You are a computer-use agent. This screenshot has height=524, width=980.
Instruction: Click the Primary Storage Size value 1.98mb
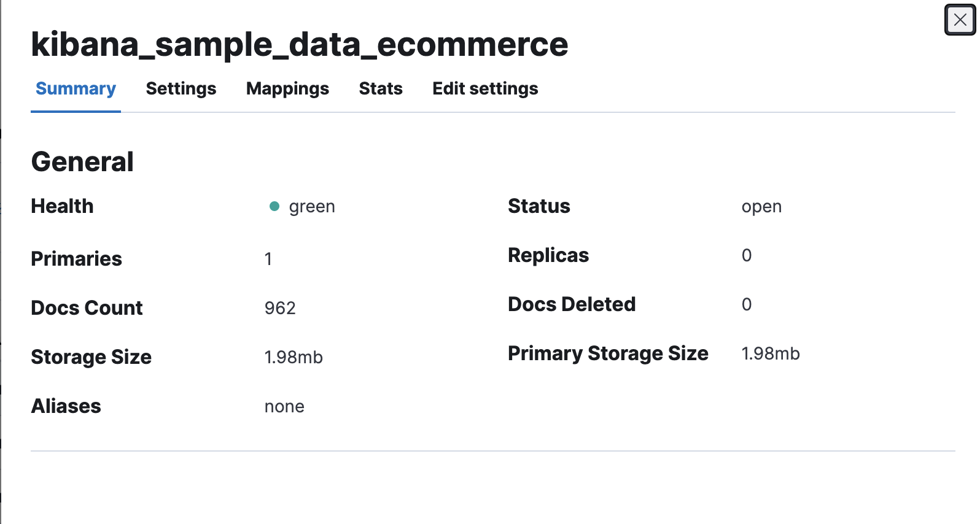coord(771,353)
